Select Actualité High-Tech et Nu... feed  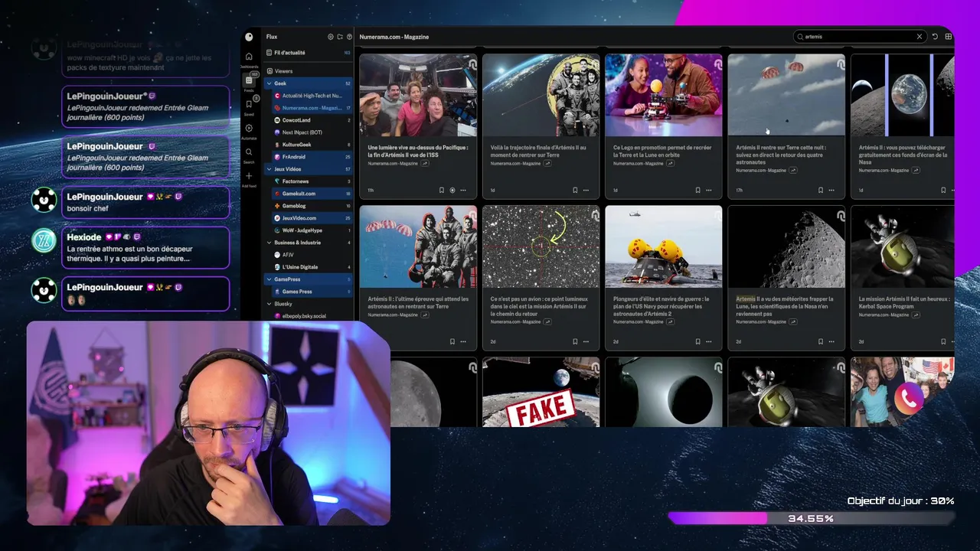[312, 96]
